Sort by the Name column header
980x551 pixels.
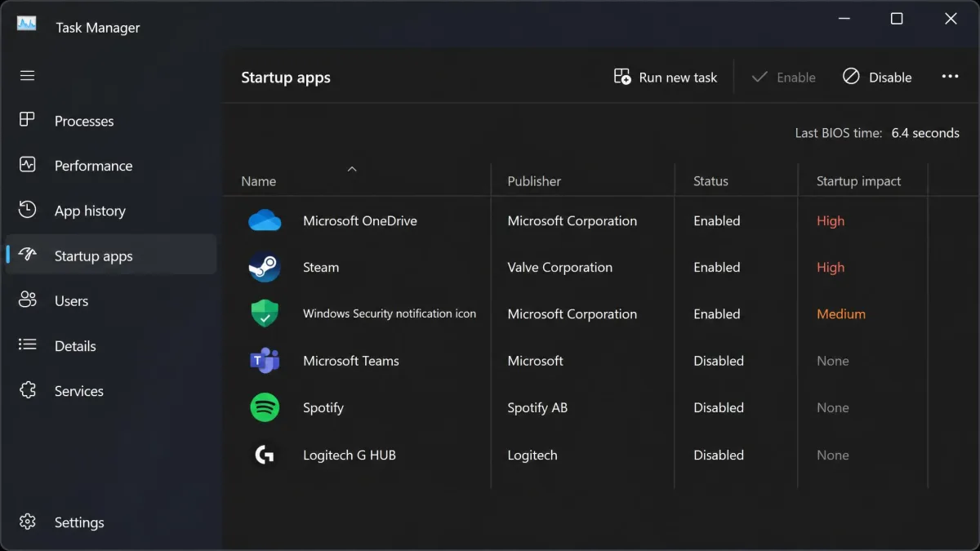(x=258, y=181)
